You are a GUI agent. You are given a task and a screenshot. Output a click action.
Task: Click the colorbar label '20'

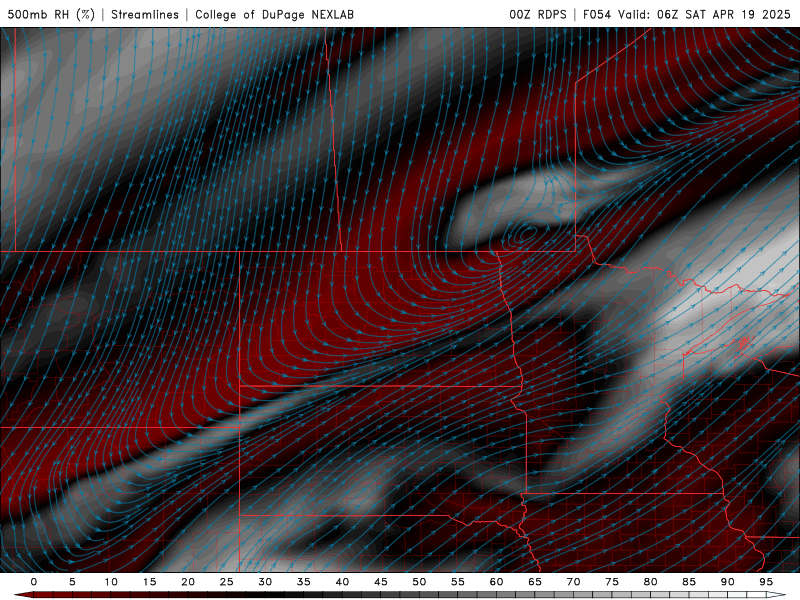(188, 582)
